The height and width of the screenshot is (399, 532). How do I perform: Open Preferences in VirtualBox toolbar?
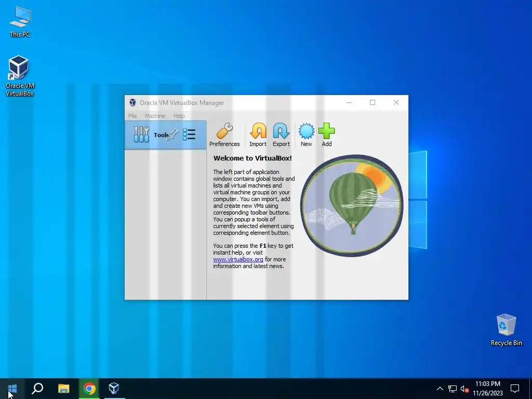[x=224, y=135]
